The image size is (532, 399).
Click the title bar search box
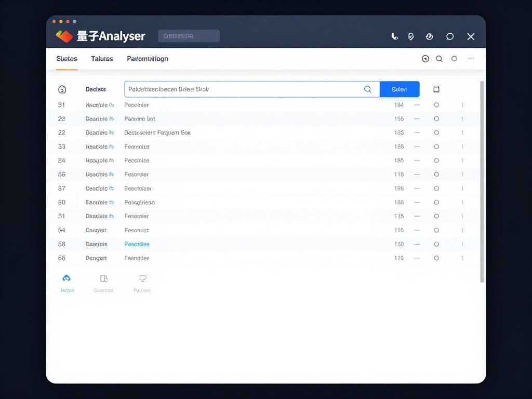point(189,36)
